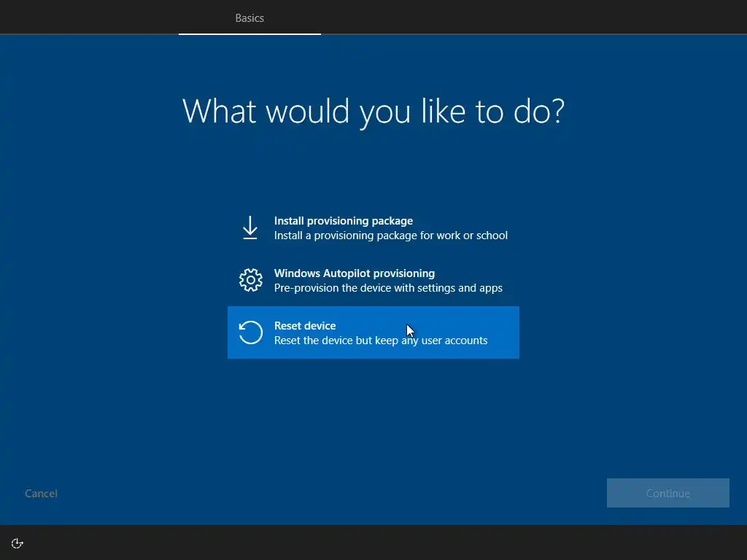Viewport: 747px width, 560px height.
Task: Click 'Pre-provision the device with settings and apps' text
Action: click(388, 287)
